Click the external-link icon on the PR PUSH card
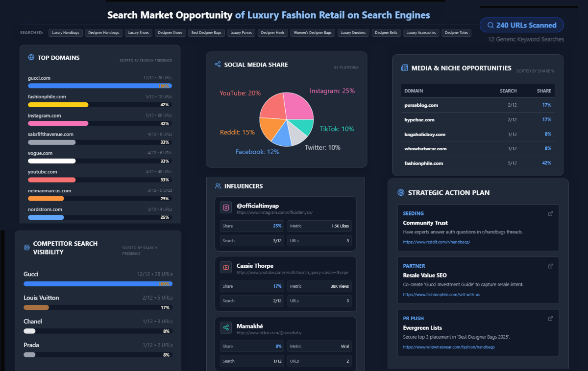 550,318
